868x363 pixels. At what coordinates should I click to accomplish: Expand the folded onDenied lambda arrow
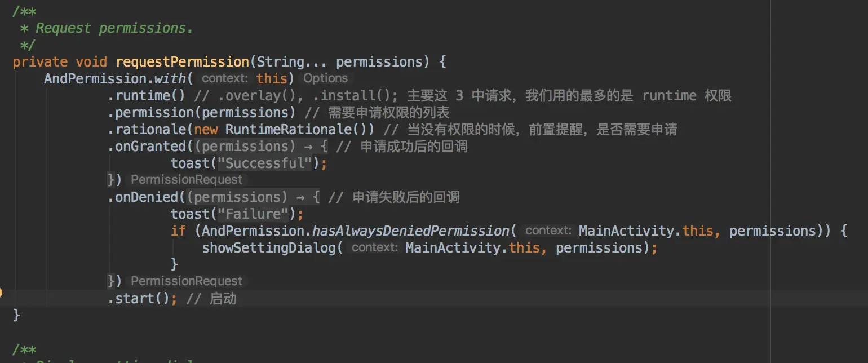(x=301, y=197)
